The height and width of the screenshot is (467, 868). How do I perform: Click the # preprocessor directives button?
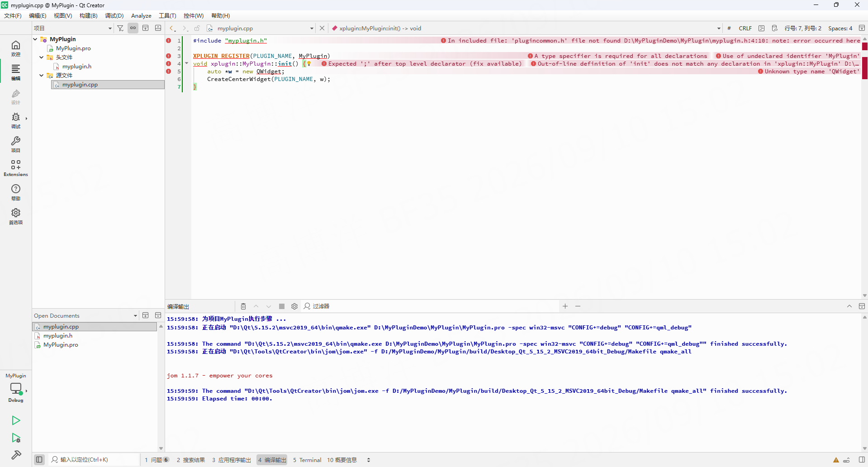coord(729,28)
